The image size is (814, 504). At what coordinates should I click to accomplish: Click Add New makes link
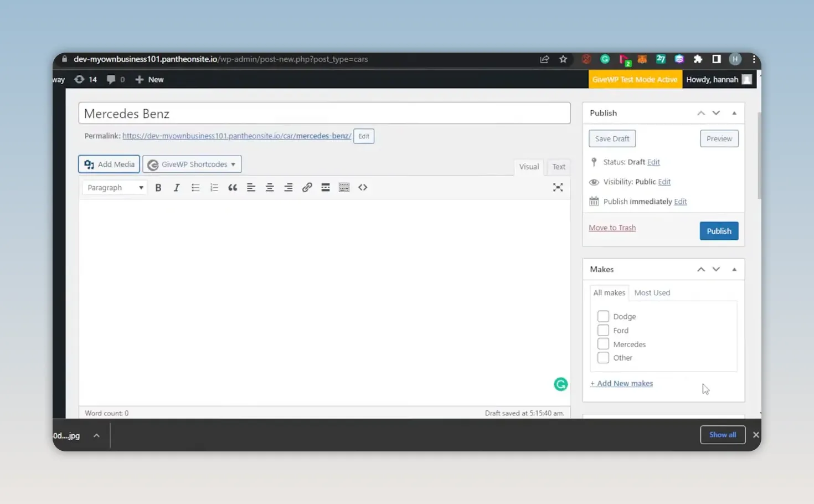621,383
